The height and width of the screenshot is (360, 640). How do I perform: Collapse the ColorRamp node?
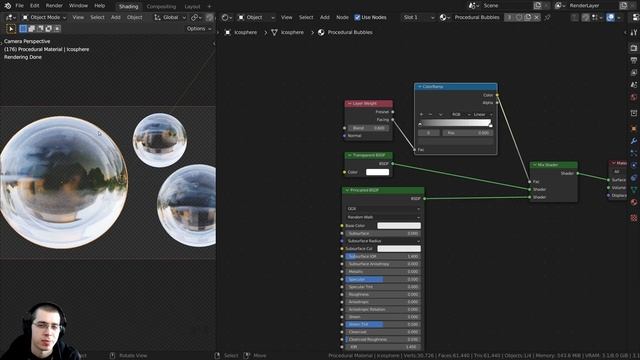pos(419,87)
